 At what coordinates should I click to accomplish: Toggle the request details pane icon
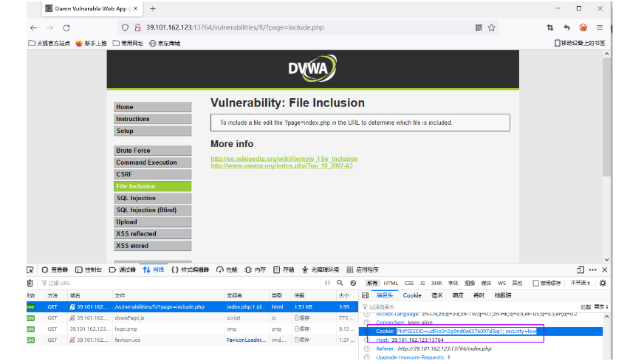365,295
